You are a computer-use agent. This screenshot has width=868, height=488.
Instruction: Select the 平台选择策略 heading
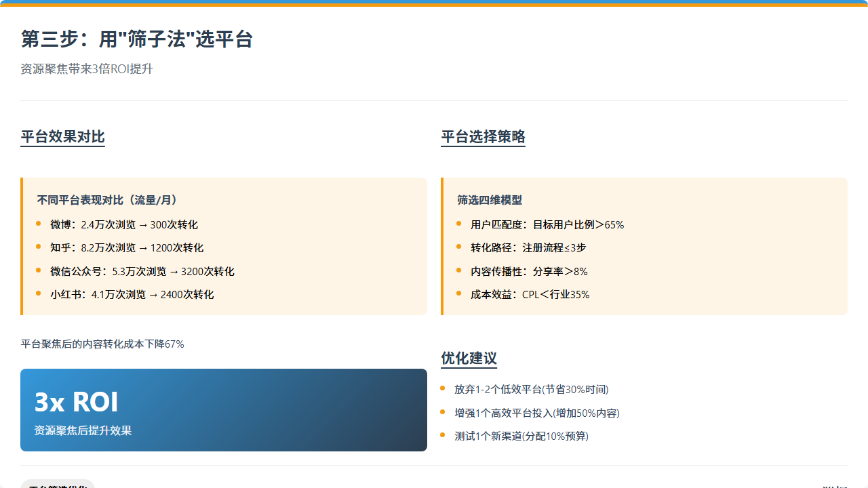[x=483, y=137]
